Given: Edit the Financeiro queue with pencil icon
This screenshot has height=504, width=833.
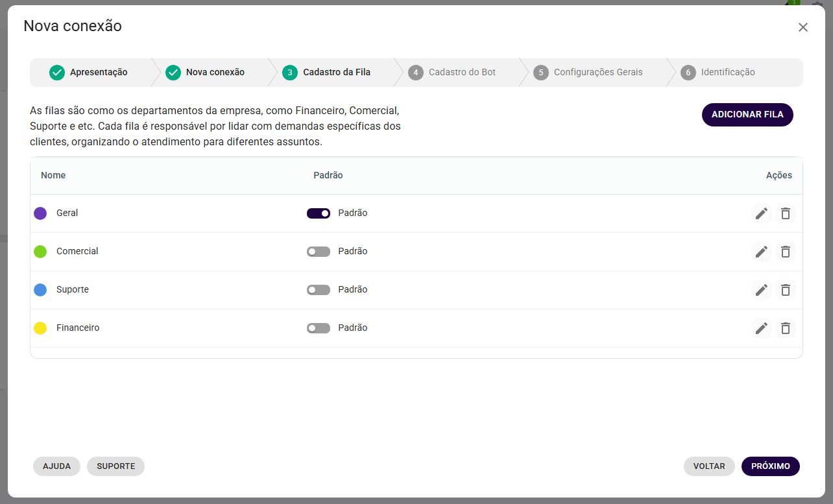Looking at the screenshot, I should [x=762, y=328].
